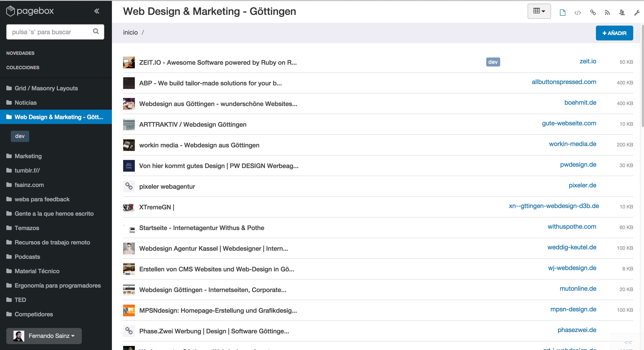Click the vertical scrollbar on right edge
This screenshot has height=350, width=644.
point(642,76)
